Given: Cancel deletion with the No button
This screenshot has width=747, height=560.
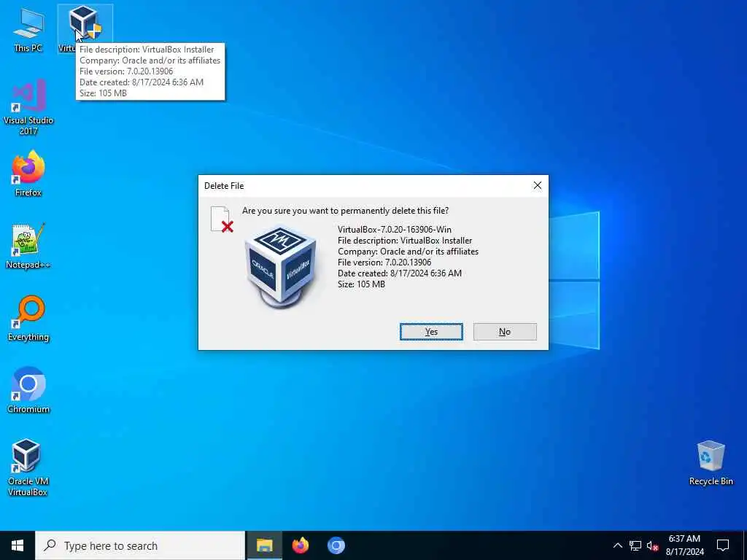Looking at the screenshot, I should [505, 332].
